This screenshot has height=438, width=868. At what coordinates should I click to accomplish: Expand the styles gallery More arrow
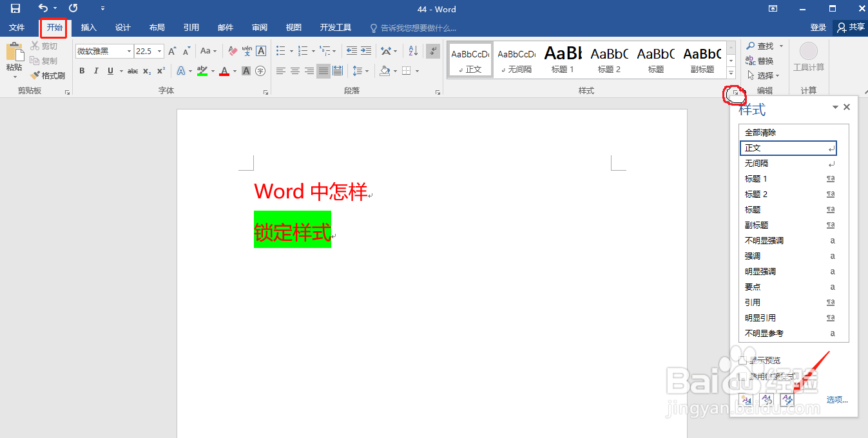(731, 72)
